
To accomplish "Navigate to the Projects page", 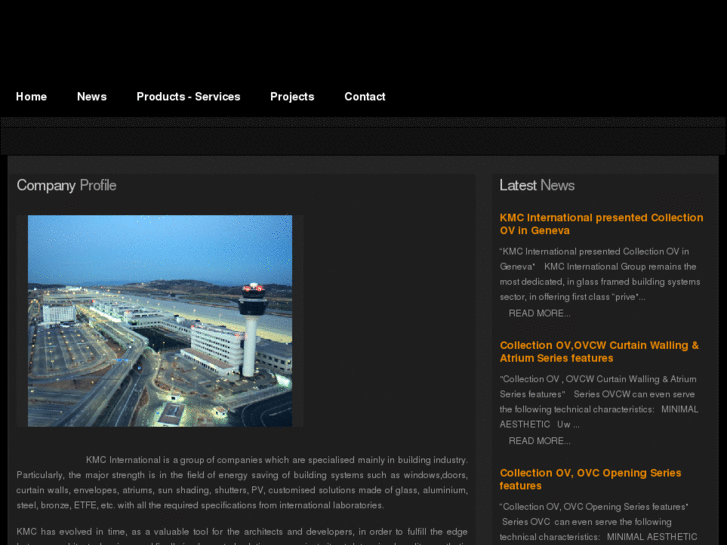I will click(292, 96).
